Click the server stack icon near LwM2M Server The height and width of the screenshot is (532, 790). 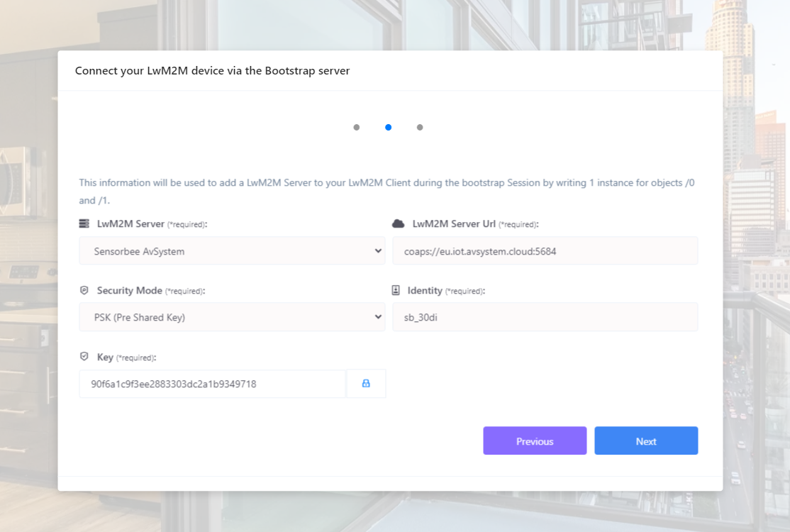pos(84,223)
